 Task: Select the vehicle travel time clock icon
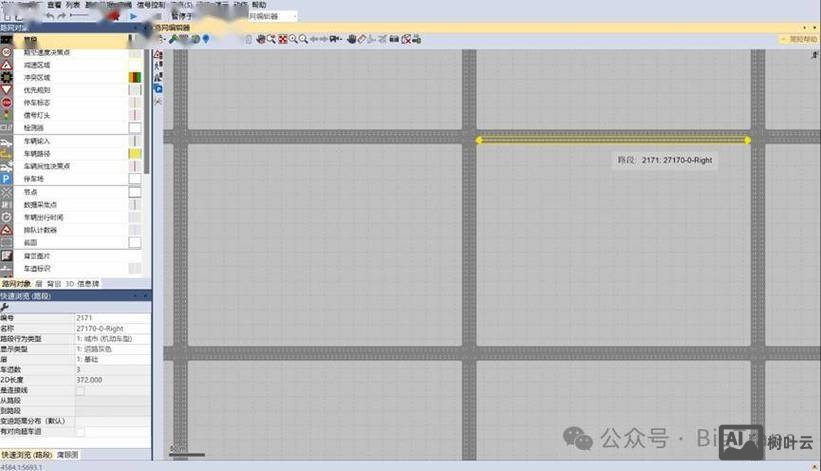tap(6, 217)
